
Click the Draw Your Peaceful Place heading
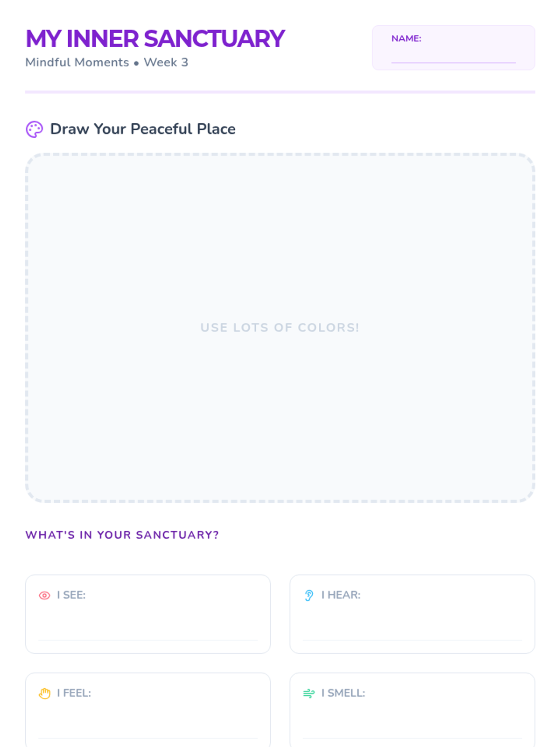143,129
